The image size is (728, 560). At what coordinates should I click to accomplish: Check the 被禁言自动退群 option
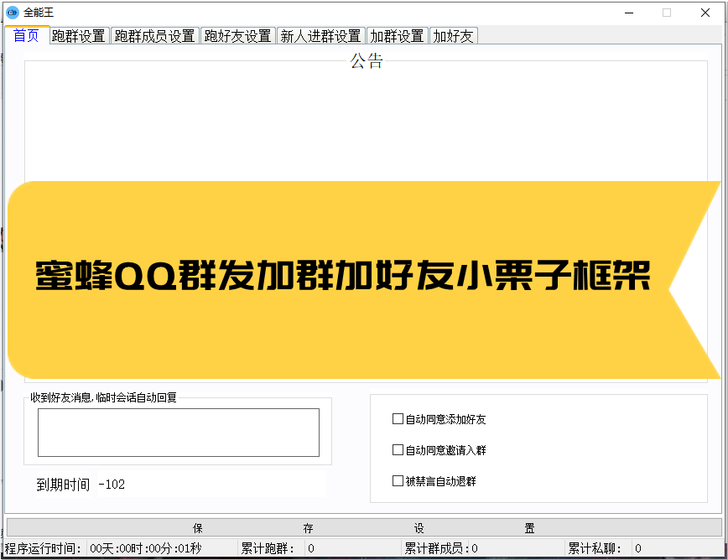(x=434, y=481)
